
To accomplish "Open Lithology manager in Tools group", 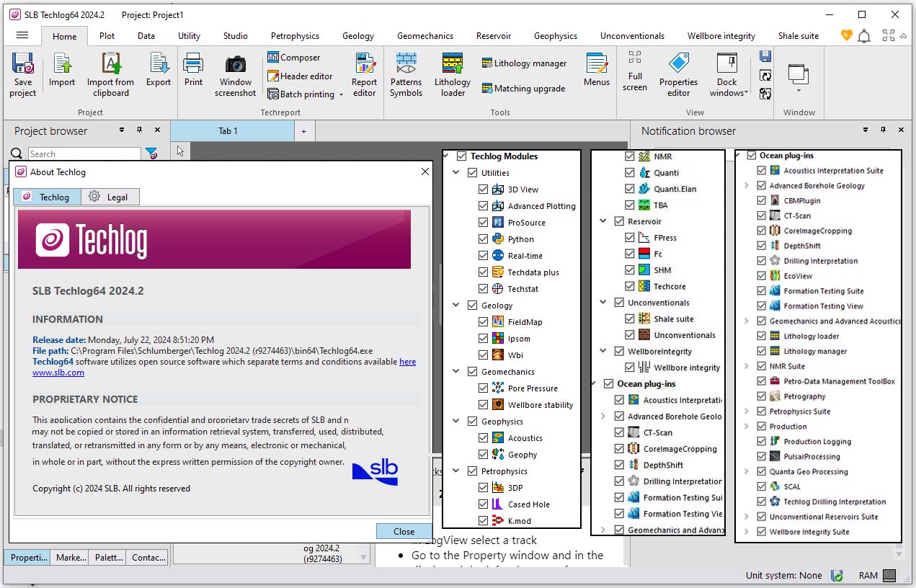I will [x=524, y=63].
